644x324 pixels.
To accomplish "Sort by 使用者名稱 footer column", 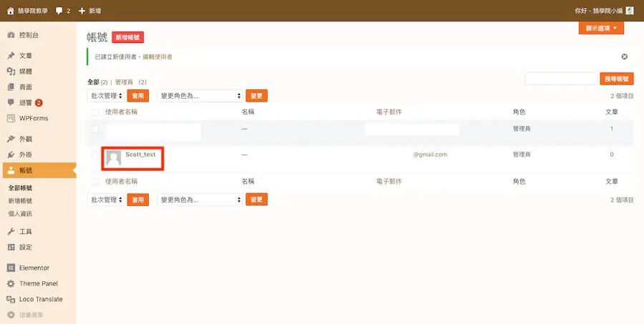I will pyautogui.click(x=121, y=182).
